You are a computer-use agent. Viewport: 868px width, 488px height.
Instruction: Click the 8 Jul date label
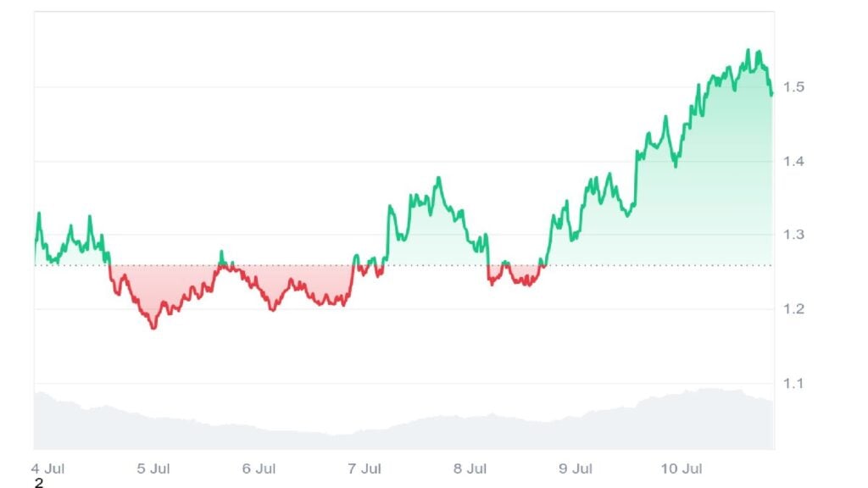click(x=470, y=469)
